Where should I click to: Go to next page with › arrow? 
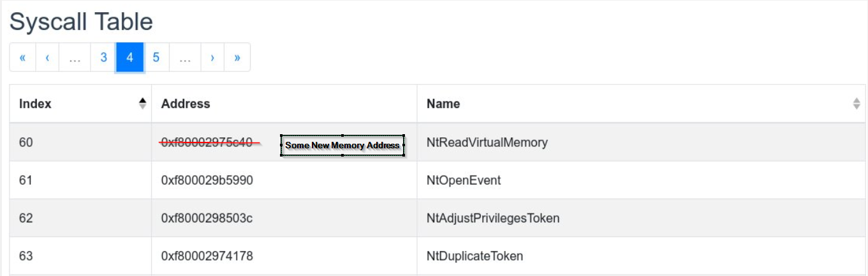pyautogui.click(x=212, y=57)
